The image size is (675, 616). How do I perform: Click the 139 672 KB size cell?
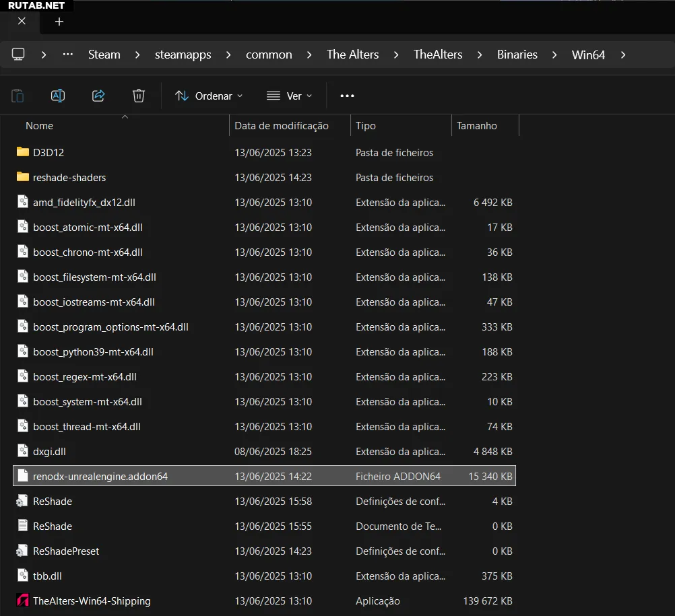(x=488, y=601)
